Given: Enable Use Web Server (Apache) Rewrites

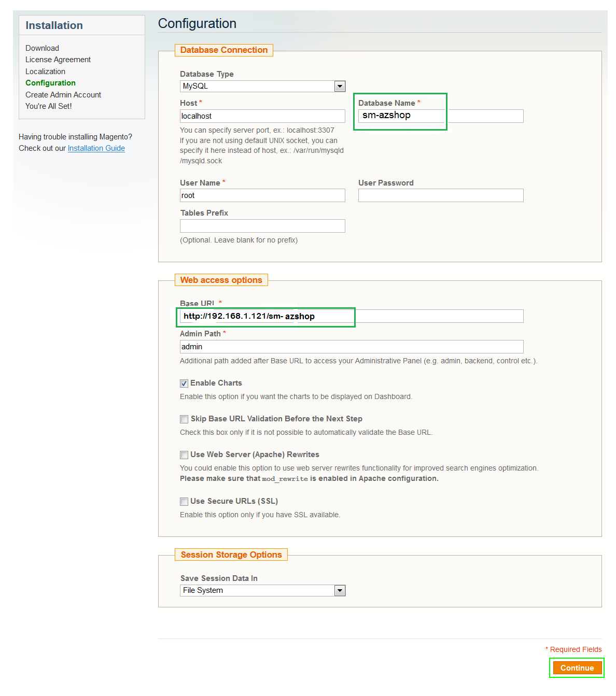Looking at the screenshot, I should coord(184,455).
